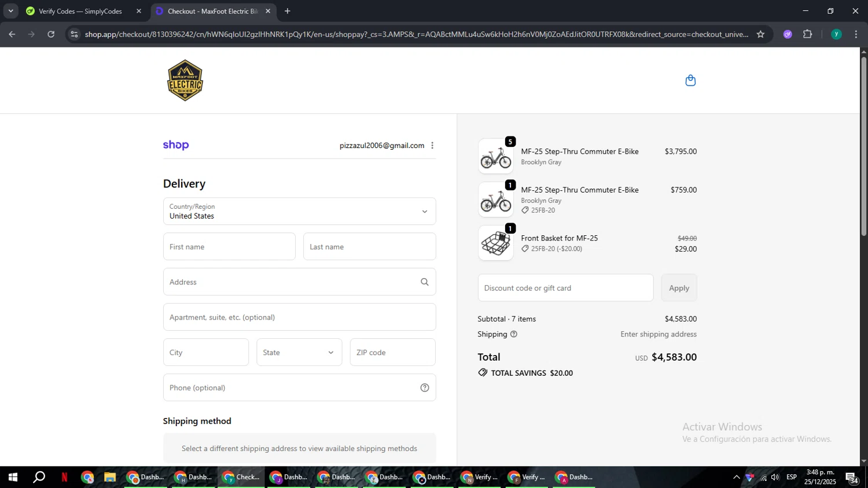868x488 pixels.
Task: Click the browser address bar URL
Action: pyautogui.click(x=417, y=34)
